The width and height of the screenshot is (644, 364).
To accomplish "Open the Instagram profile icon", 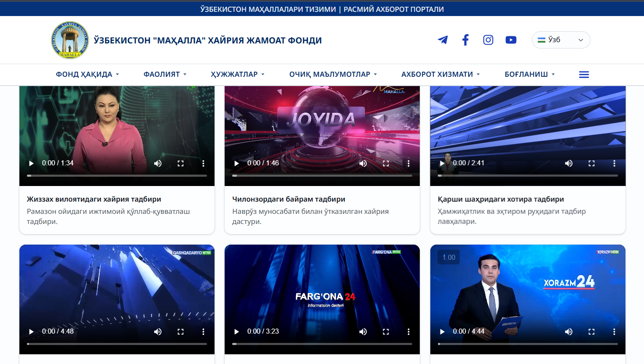I will 488,40.
